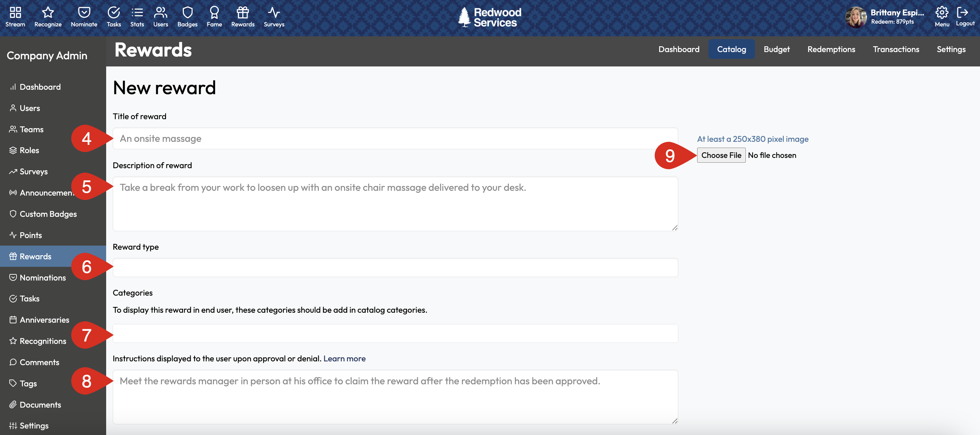Click the Choose File button

tap(721, 155)
